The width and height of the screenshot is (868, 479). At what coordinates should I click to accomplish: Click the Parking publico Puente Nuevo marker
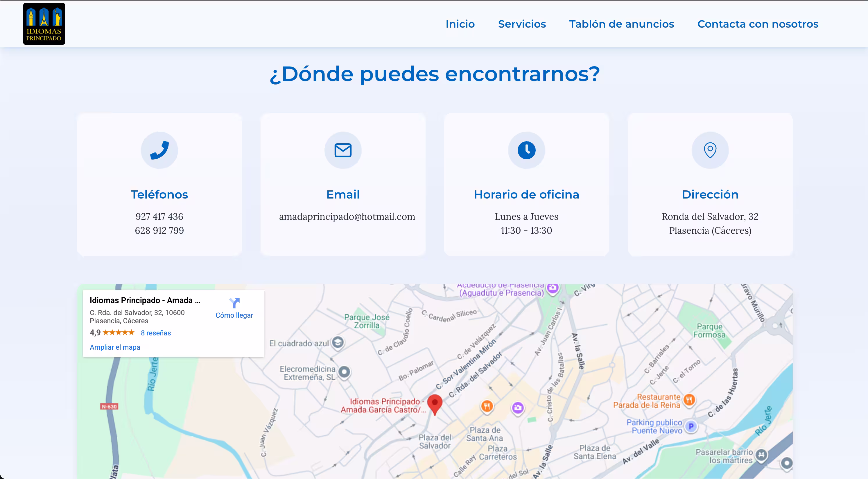(691, 426)
